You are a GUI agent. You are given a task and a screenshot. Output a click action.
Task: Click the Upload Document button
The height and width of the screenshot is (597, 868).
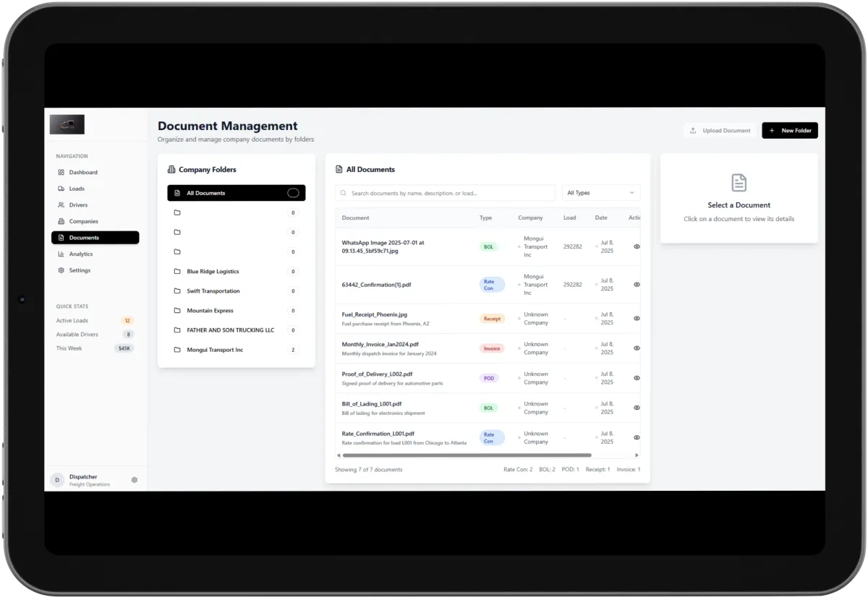720,131
